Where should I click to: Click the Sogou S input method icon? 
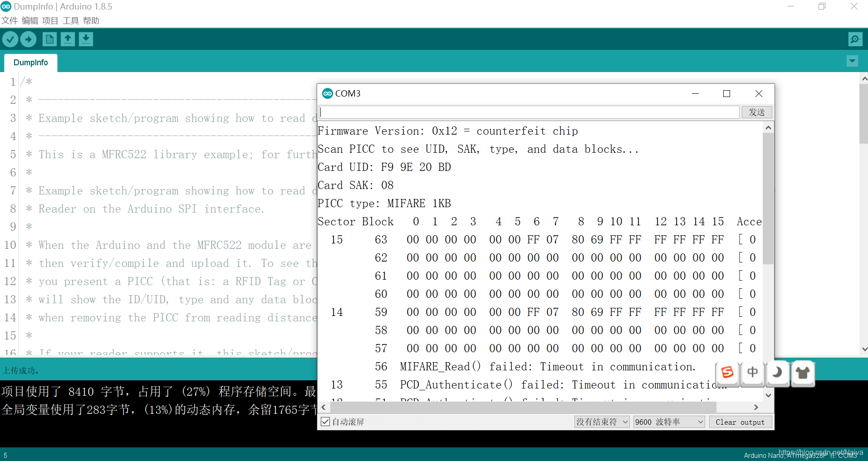[727, 373]
